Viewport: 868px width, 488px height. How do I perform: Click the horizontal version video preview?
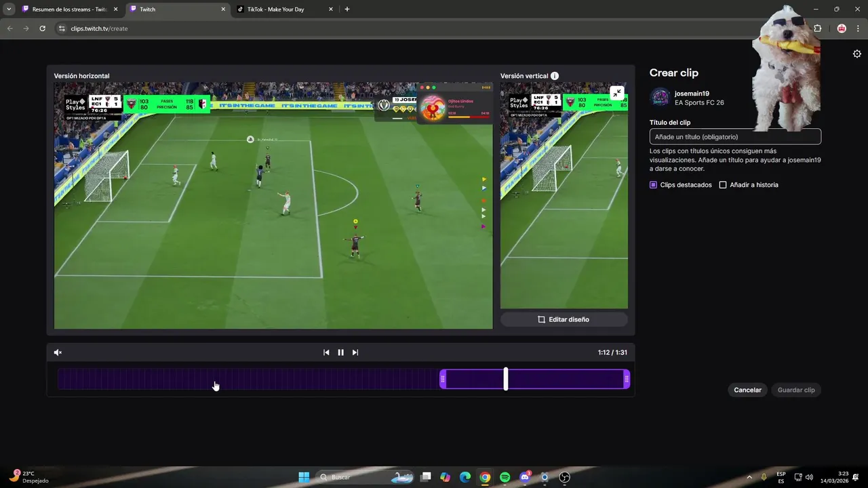point(273,205)
